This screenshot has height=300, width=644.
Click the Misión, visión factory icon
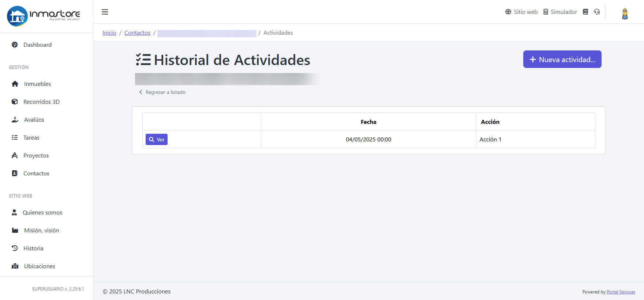coord(15,230)
